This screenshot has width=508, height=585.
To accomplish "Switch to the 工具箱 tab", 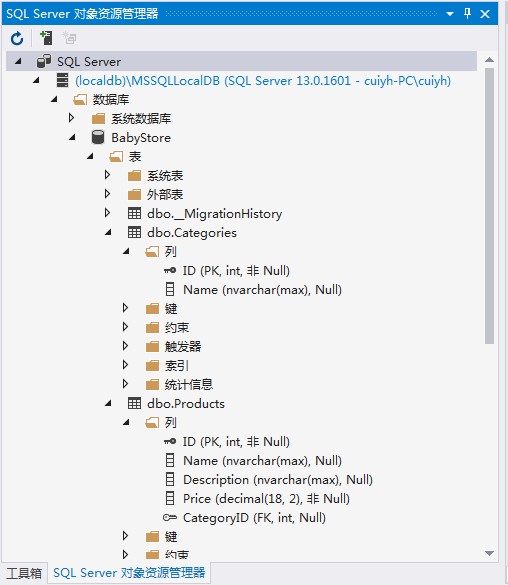I will coord(24,573).
